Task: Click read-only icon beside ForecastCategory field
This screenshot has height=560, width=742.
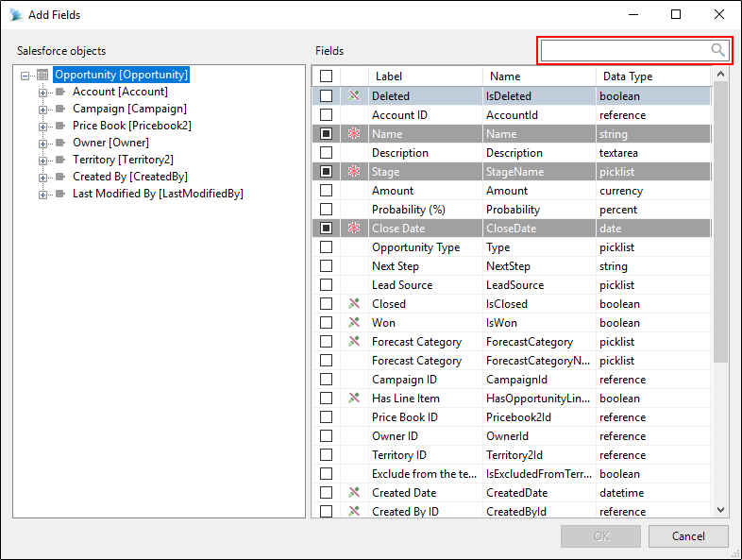Action: (x=354, y=341)
